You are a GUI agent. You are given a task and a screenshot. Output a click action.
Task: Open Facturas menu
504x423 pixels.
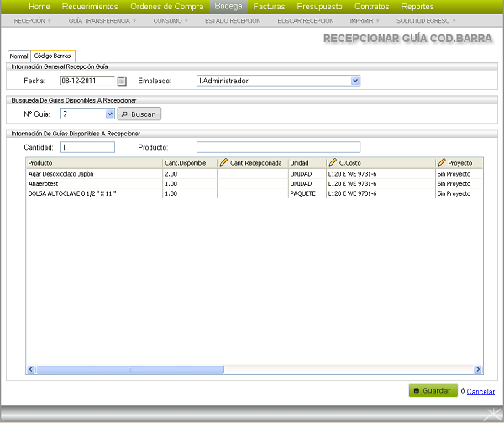pyautogui.click(x=269, y=7)
